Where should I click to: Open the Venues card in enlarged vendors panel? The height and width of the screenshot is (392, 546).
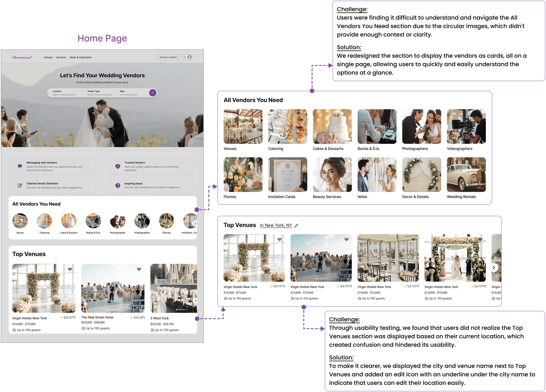point(243,130)
